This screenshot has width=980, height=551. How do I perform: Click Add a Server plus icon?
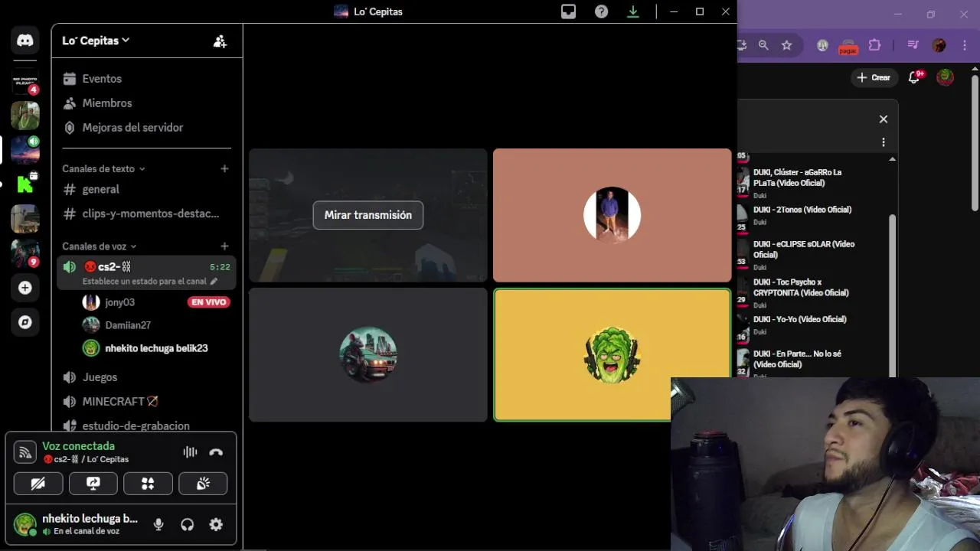pyautogui.click(x=25, y=288)
